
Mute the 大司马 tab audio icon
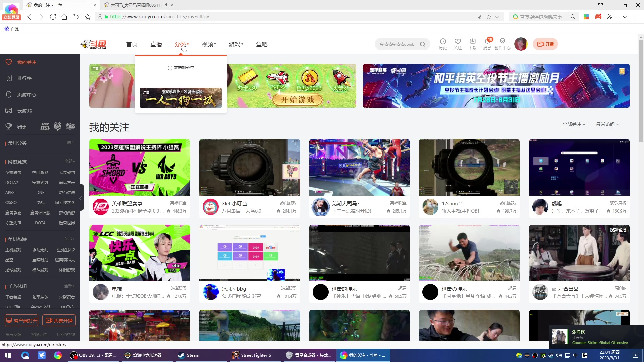click(166, 5)
